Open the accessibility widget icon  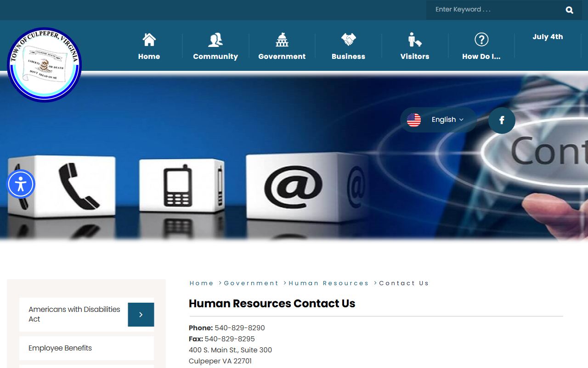(x=21, y=184)
